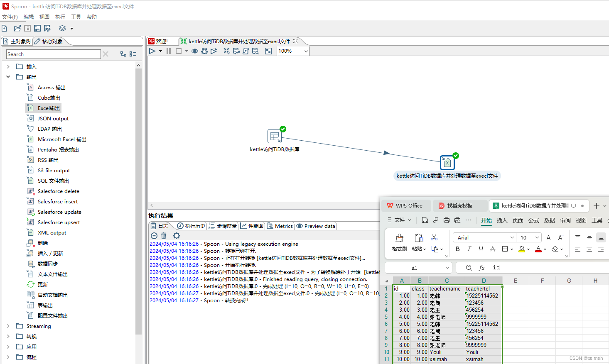The image size is (609, 364).
Task: Create a new file in Spoon toolbar
Action: [x=5, y=28]
